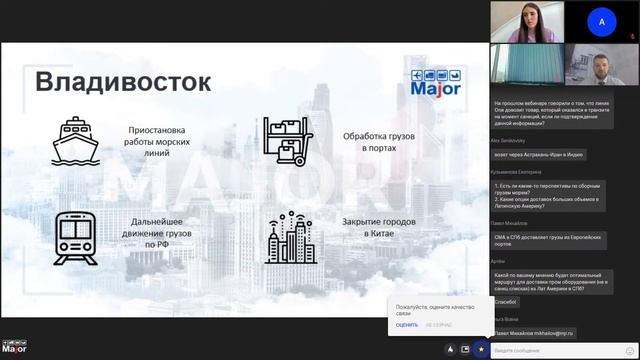Click chat sender name 'Павел Михайлов'
The width and height of the screenshot is (640, 360).
[x=509, y=223]
